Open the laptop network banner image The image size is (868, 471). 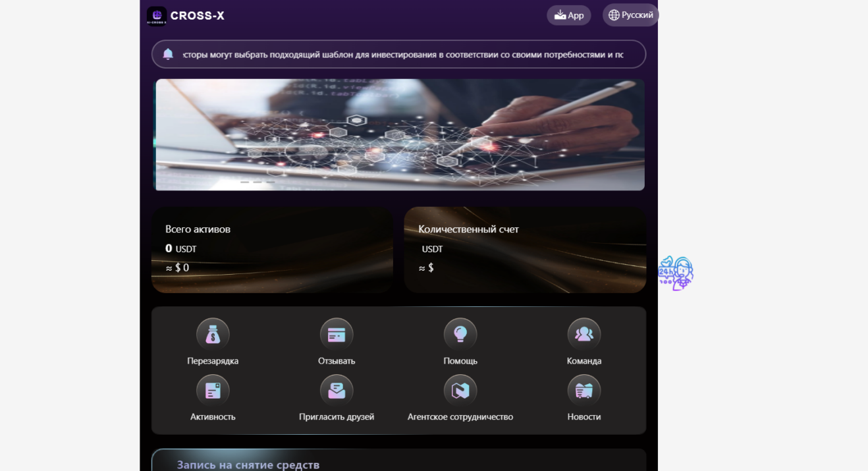(x=399, y=135)
